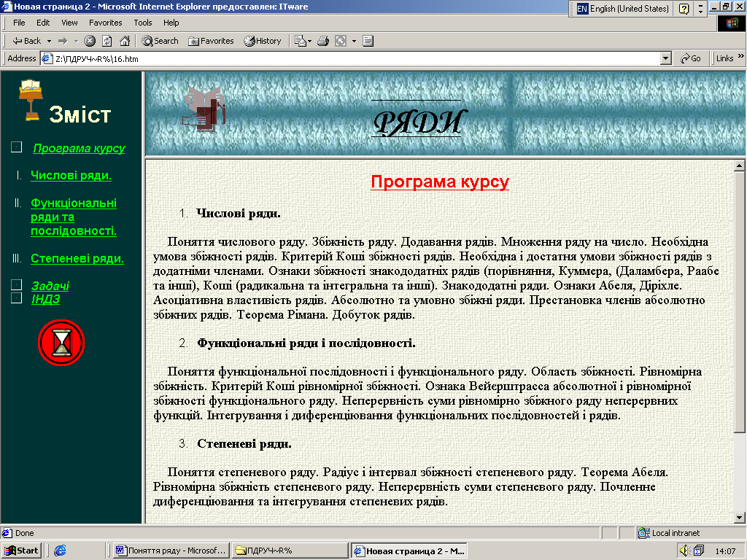Click the lamp book icon by Зміст
This screenshot has width=747, height=560.
31,99
